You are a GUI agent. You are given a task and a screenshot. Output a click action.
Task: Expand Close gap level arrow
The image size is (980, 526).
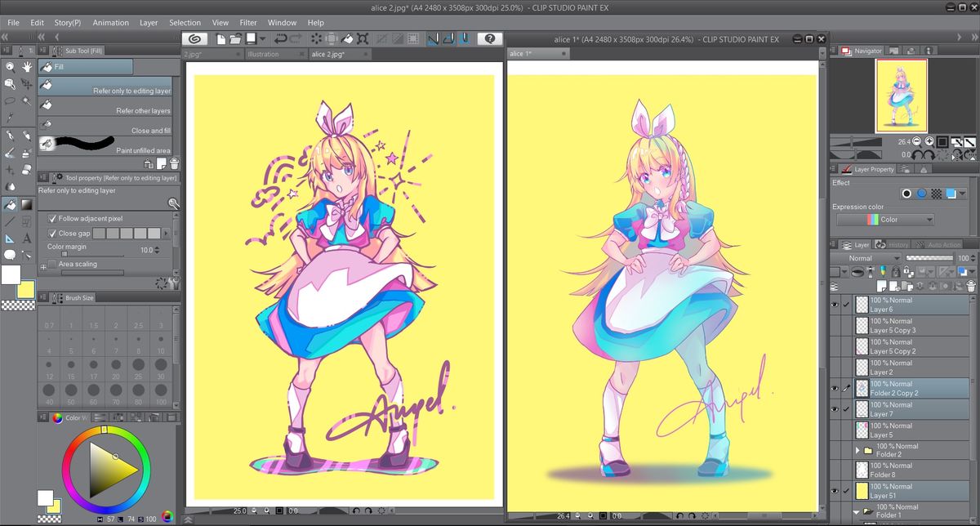pos(167,234)
